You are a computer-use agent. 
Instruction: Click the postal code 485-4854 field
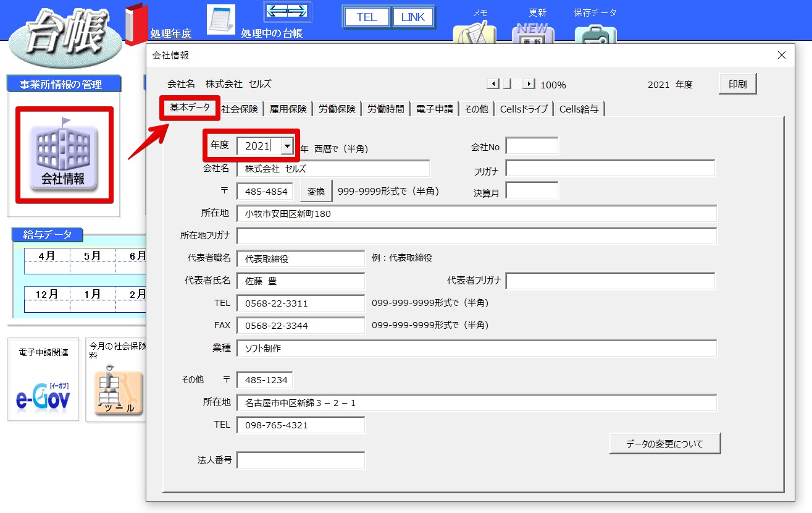tap(265, 192)
